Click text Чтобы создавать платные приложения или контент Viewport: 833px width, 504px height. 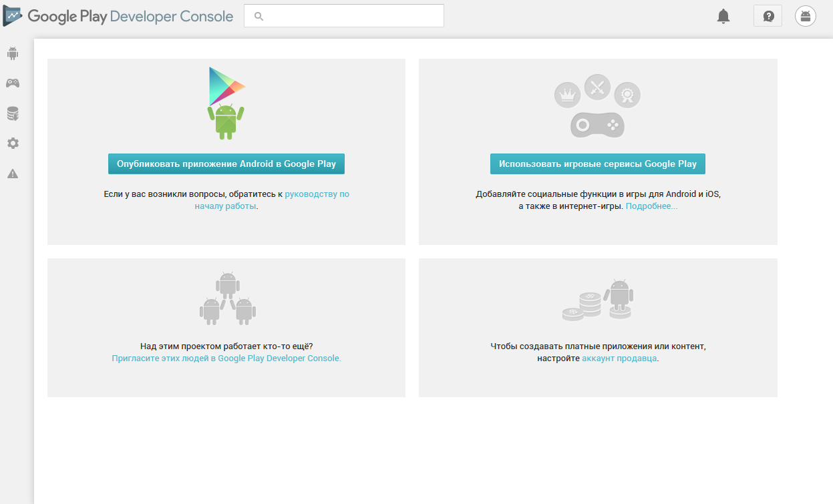point(598,346)
